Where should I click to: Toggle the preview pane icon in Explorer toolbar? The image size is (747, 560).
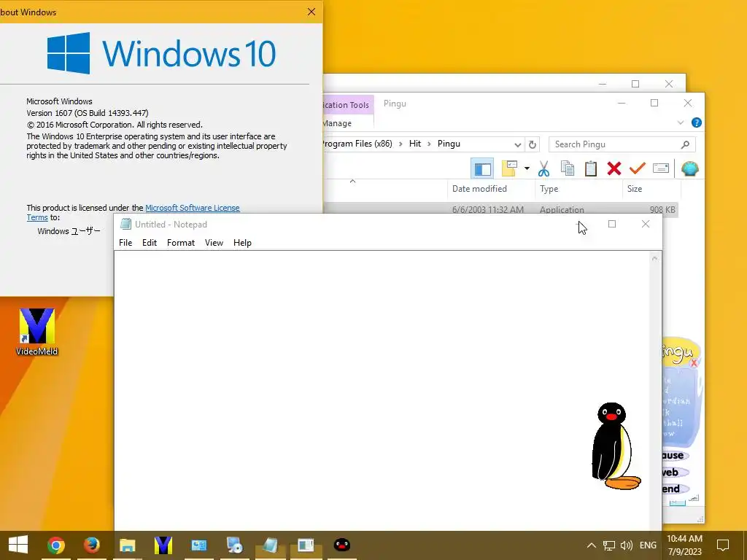tap(482, 168)
